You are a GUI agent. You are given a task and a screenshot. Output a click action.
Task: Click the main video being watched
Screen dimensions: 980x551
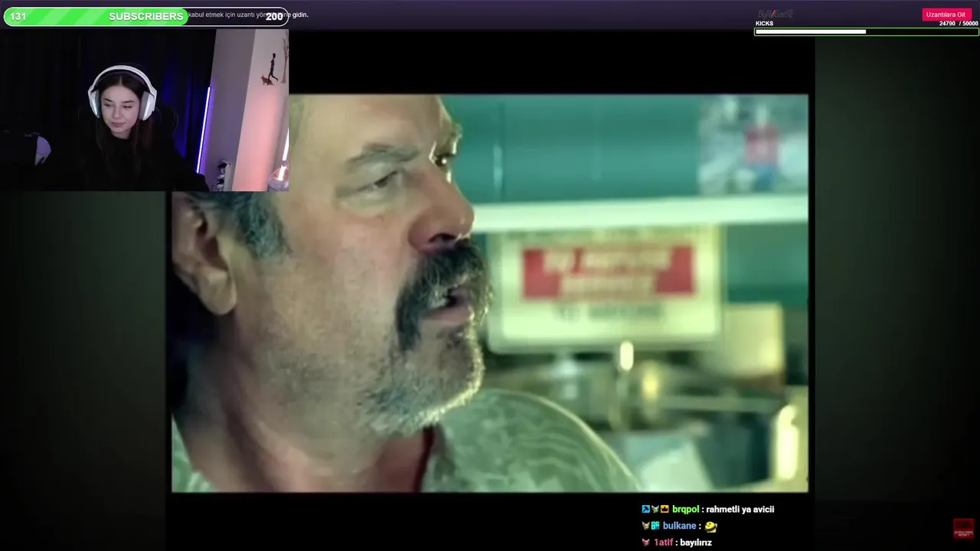click(x=490, y=293)
